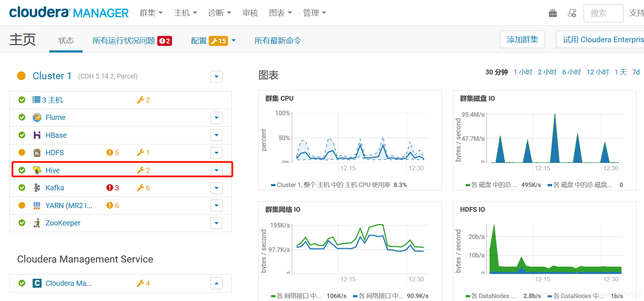Open 所有最新命令 tab
Screen dimensions: 644x301
[278, 41]
